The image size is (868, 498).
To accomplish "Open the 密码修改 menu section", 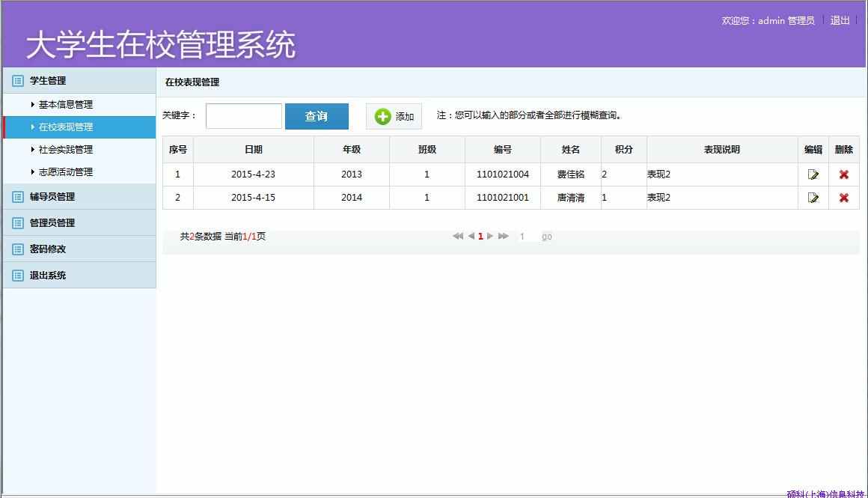I will point(79,249).
